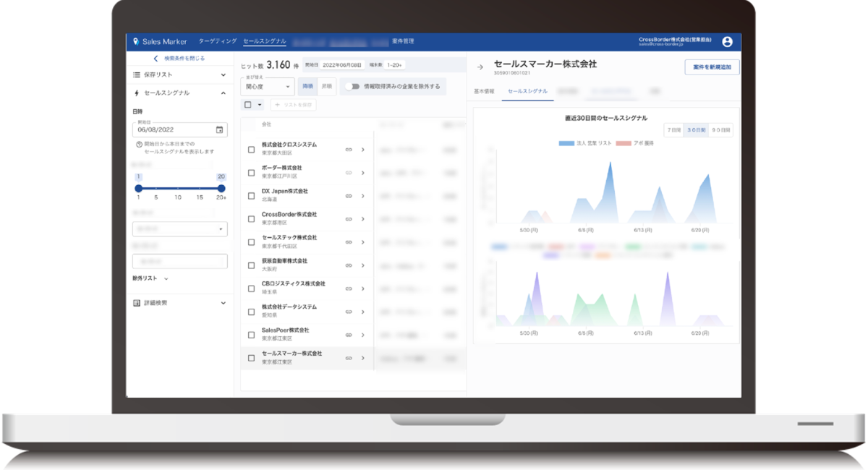The image size is (868, 470).
Task: Open the 基本情報 tab
Action: pyautogui.click(x=484, y=93)
